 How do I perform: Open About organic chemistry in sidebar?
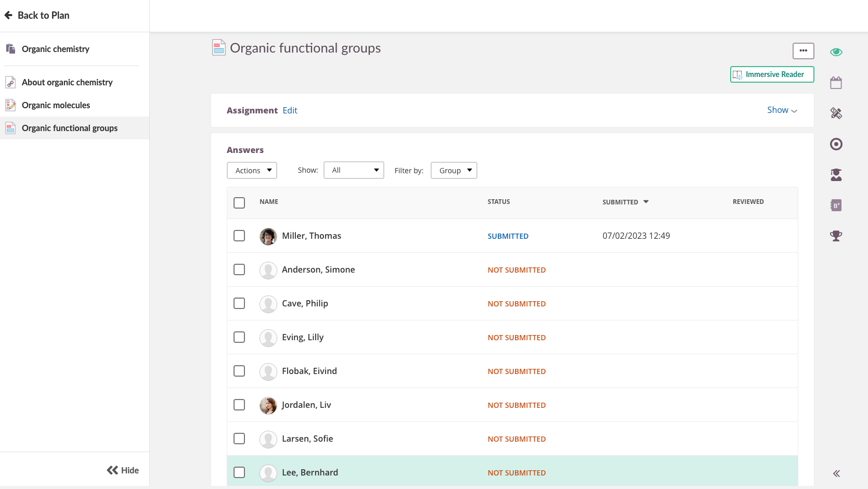67,82
